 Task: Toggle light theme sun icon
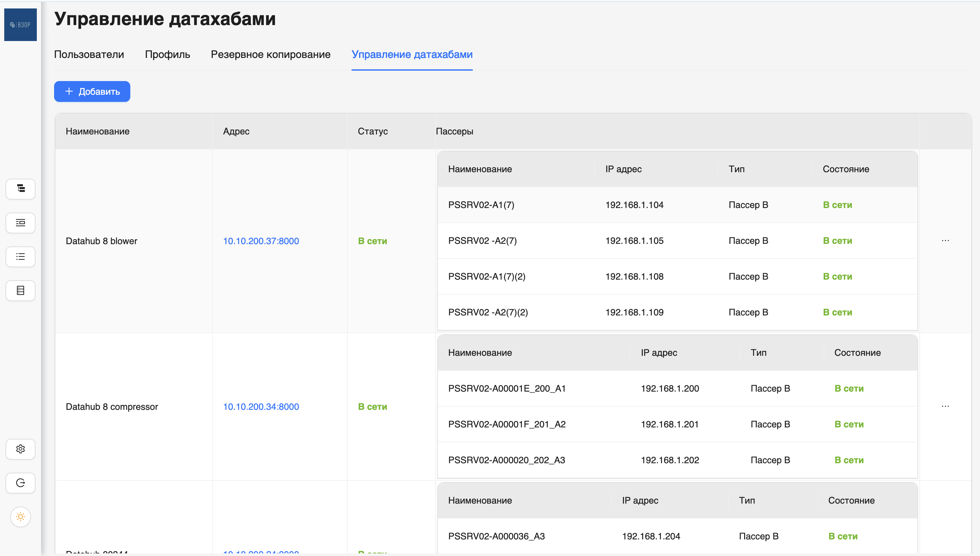21,517
